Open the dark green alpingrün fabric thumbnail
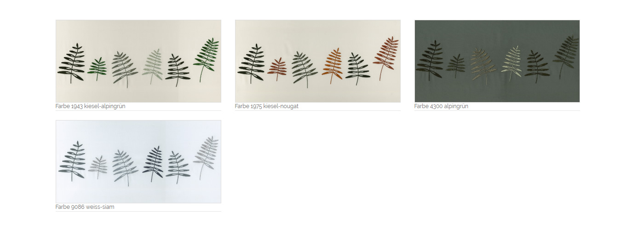 [x=497, y=61]
